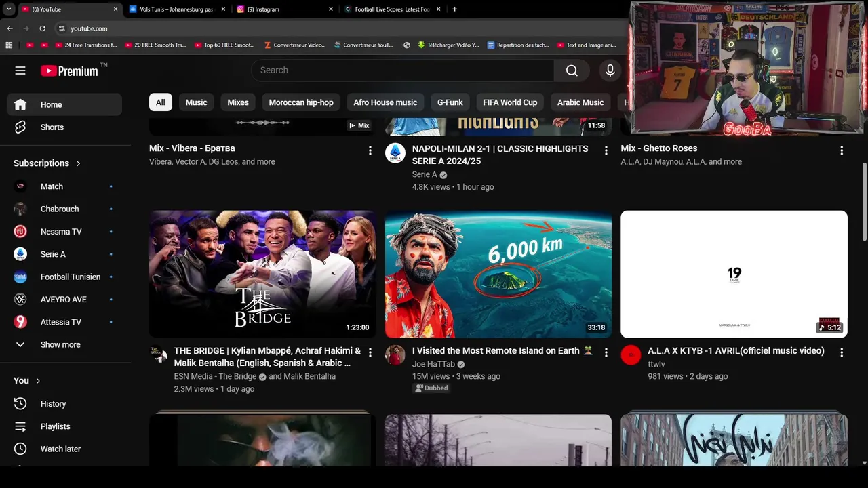Viewport: 868px width, 488px height.
Task: Reload the page with refresh icon
Action: coord(42,28)
